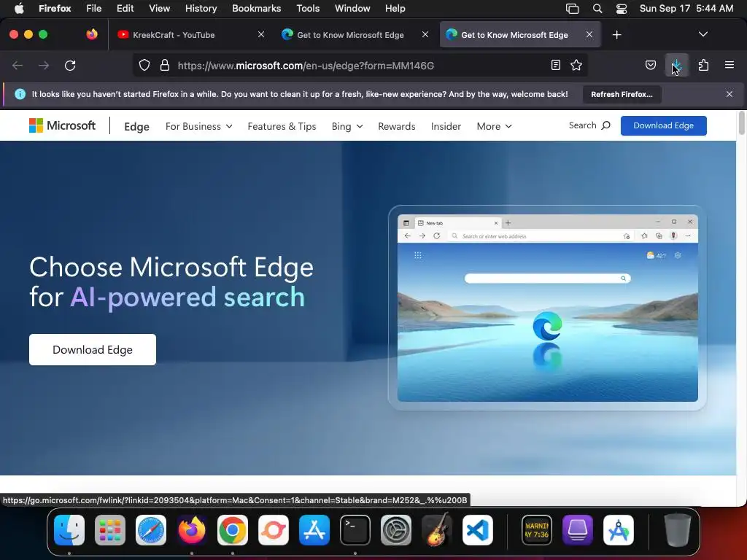Image resolution: width=747 pixels, height=560 pixels.
Task: Open the list all tabs chevron
Action: [703, 34]
